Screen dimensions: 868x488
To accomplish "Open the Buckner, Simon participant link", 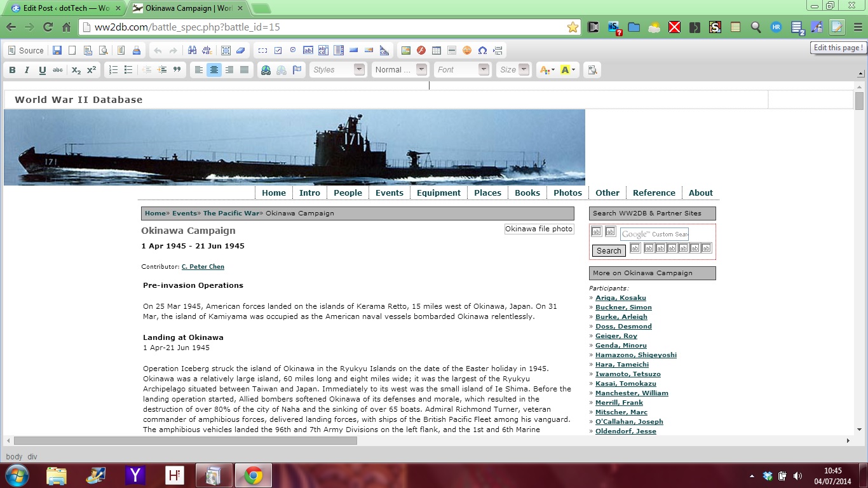I will pyautogui.click(x=623, y=308).
